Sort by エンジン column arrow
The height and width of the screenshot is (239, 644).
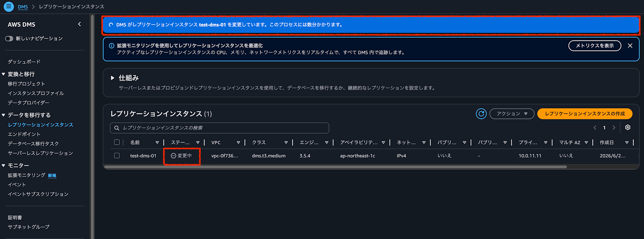click(327, 143)
